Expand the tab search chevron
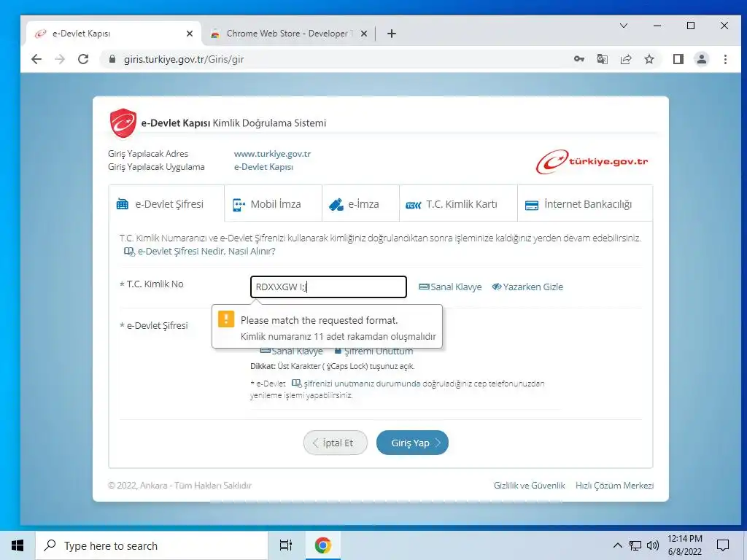Viewport: 747px width, 560px height. pos(623,26)
